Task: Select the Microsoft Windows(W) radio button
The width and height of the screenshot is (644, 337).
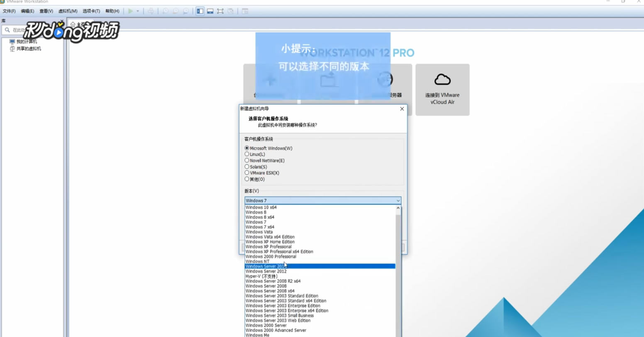Action: coord(247,148)
